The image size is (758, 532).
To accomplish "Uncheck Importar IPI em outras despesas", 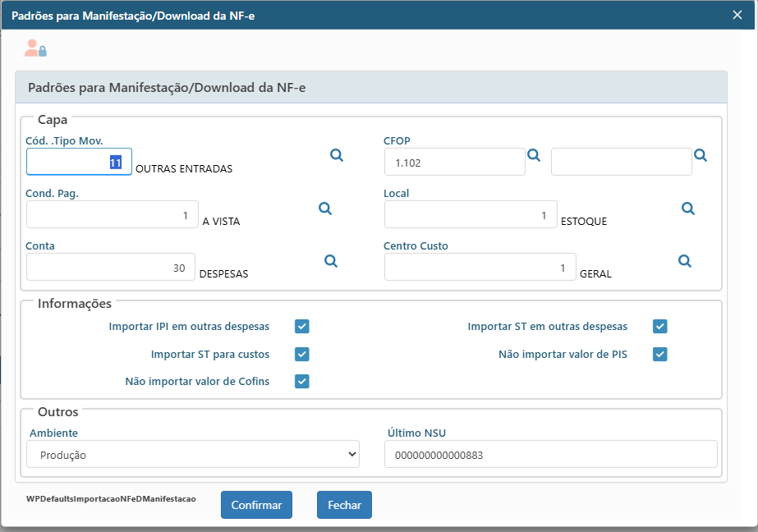I will (x=301, y=327).
